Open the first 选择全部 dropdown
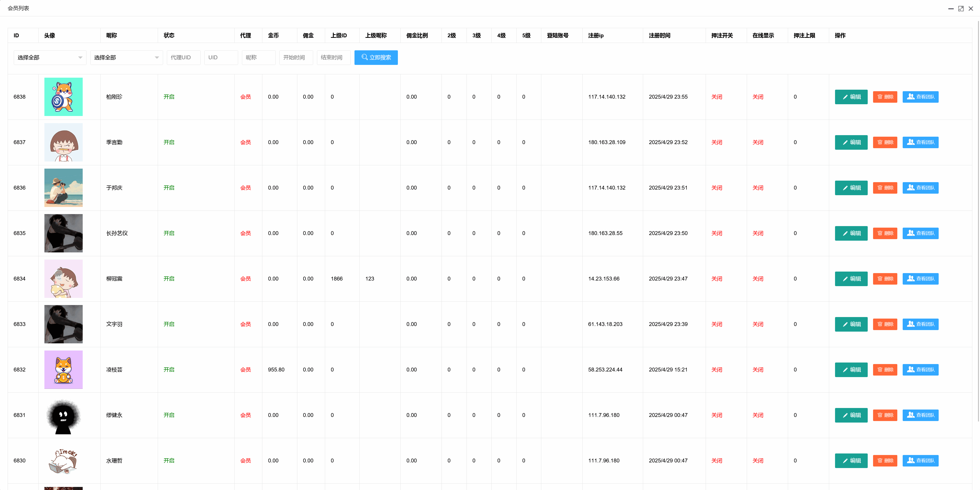This screenshot has width=980, height=490. [x=50, y=57]
